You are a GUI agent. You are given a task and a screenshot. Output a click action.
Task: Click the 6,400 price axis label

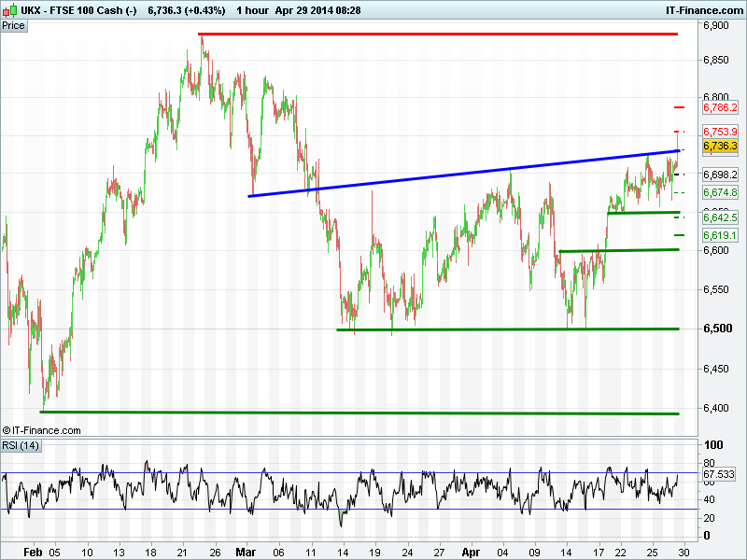click(716, 408)
